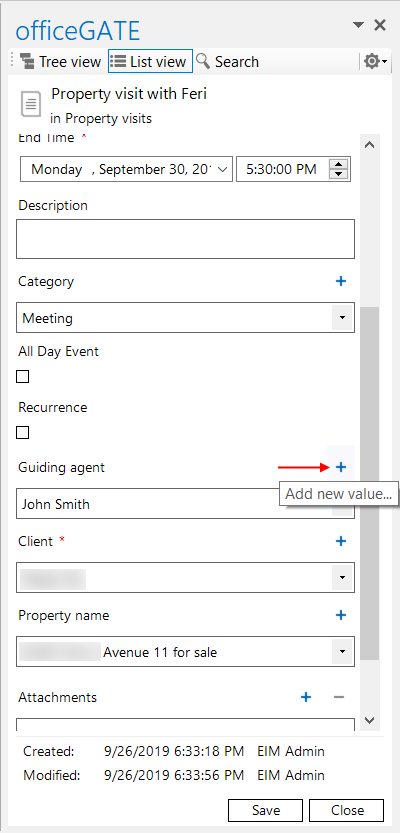Click the Close button at bottom
Image resolution: width=400 pixels, height=833 pixels.
pos(346,810)
